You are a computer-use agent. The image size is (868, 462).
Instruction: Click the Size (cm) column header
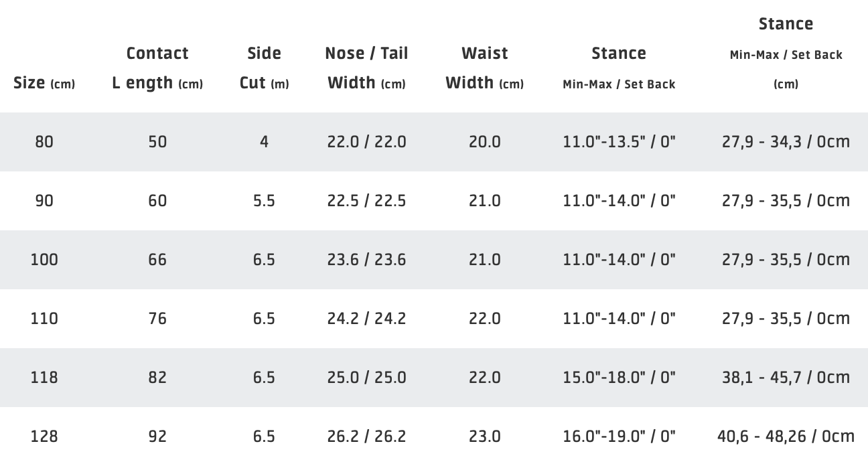click(x=44, y=83)
